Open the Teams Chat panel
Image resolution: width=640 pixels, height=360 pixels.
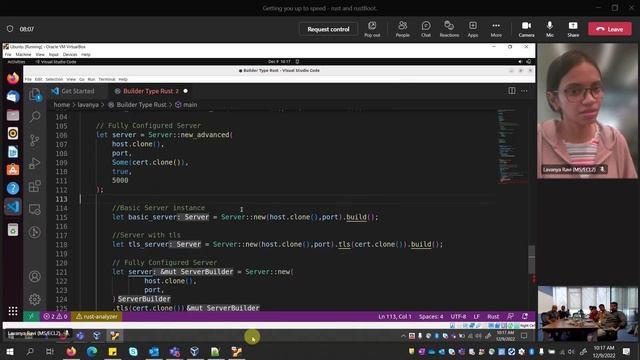[x=426, y=29]
